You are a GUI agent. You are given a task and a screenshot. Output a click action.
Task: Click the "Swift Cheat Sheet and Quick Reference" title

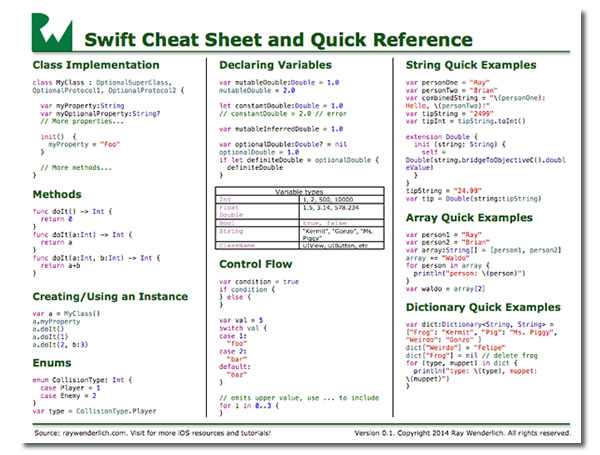coord(278,39)
